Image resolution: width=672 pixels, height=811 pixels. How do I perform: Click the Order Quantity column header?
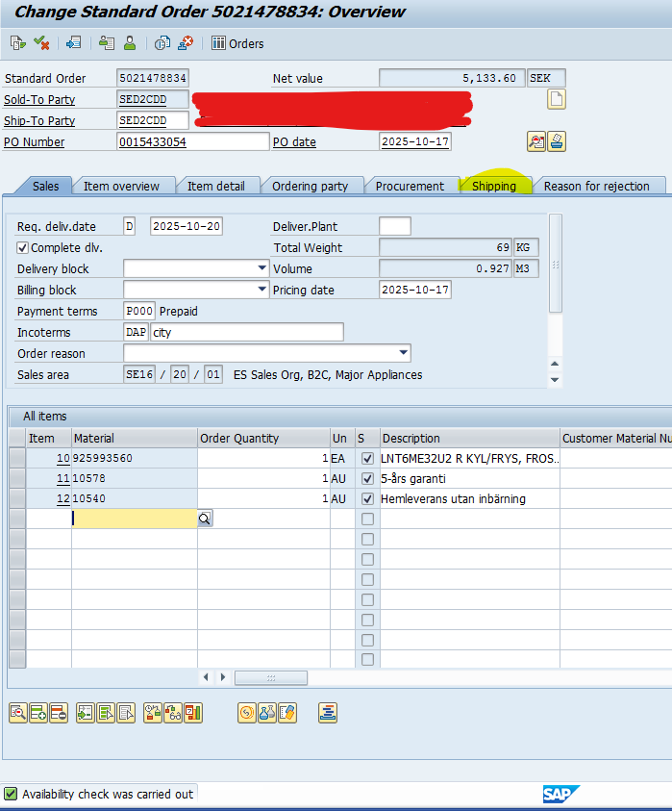click(x=263, y=438)
